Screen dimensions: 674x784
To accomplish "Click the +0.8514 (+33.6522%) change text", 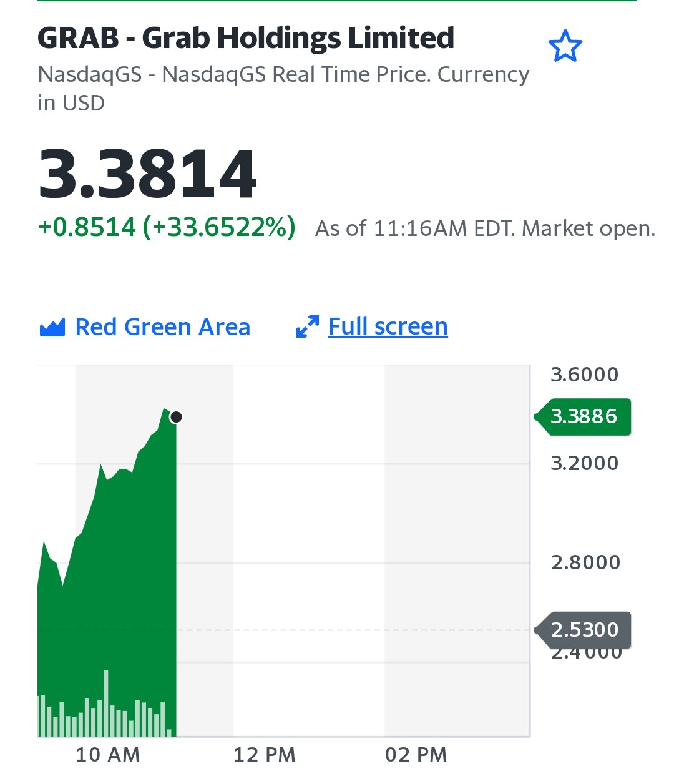I will click(x=167, y=227).
